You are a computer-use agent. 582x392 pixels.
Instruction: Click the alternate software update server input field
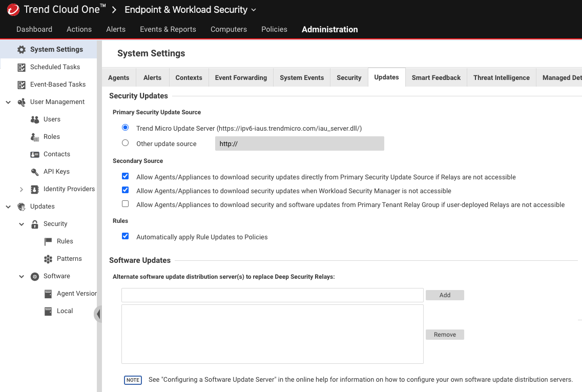[272, 295]
